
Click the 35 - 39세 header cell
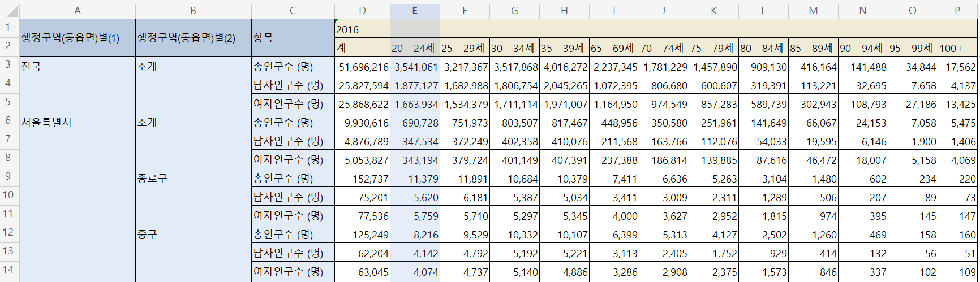coord(564,47)
